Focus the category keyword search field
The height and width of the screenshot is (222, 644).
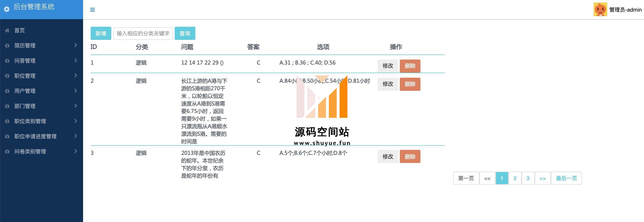tap(143, 33)
